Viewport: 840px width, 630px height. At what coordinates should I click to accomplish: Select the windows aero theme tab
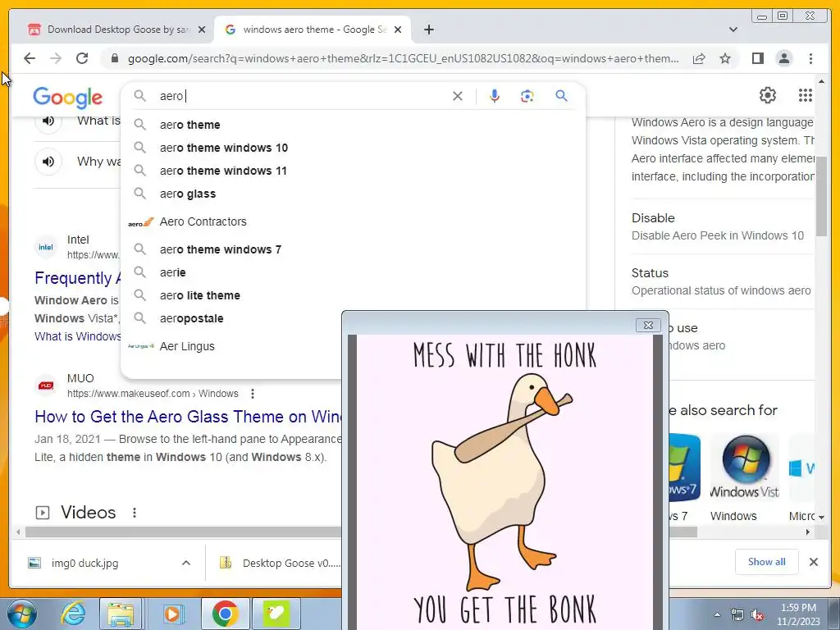pyautogui.click(x=313, y=30)
